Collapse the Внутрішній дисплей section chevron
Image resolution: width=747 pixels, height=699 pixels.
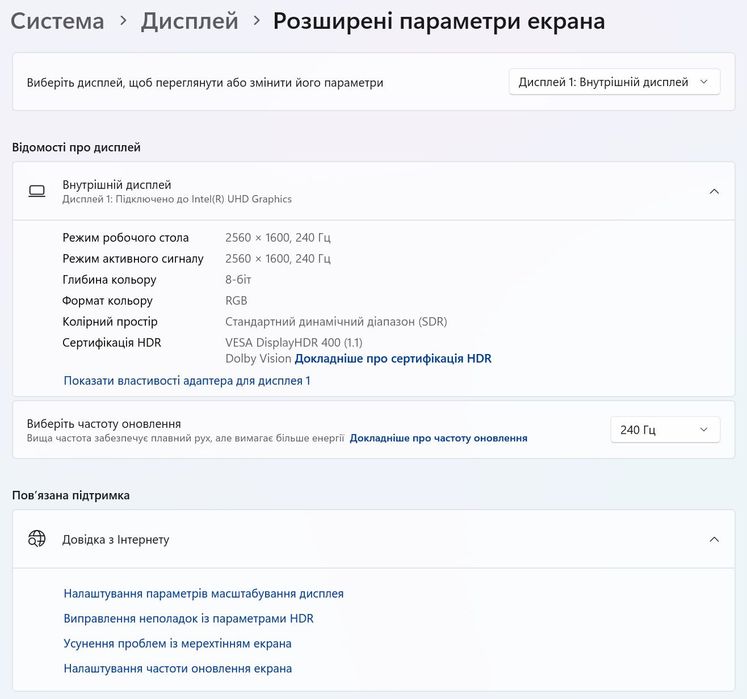click(x=713, y=191)
